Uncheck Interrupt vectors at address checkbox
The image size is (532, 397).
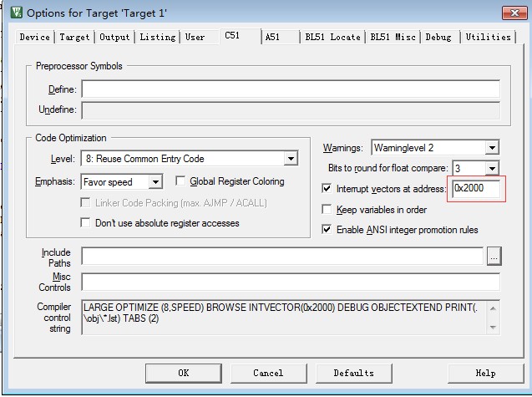[x=327, y=189]
